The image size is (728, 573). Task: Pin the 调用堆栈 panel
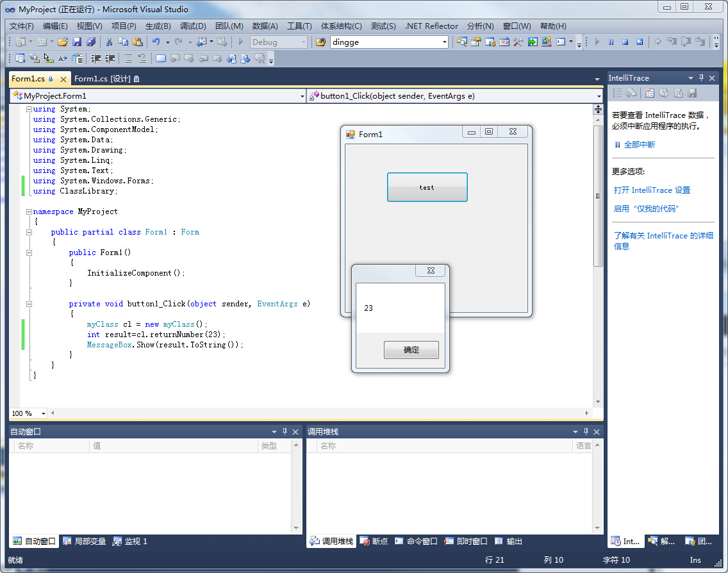(586, 431)
